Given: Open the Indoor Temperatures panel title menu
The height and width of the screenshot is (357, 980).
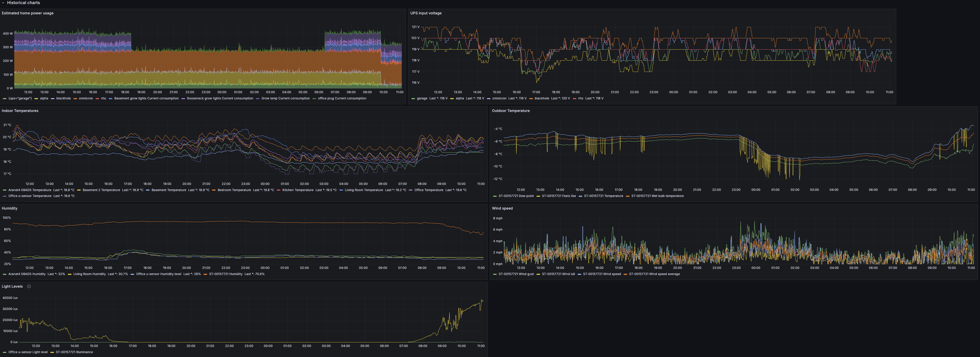Looking at the screenshot, I should [x=20, y=111].
